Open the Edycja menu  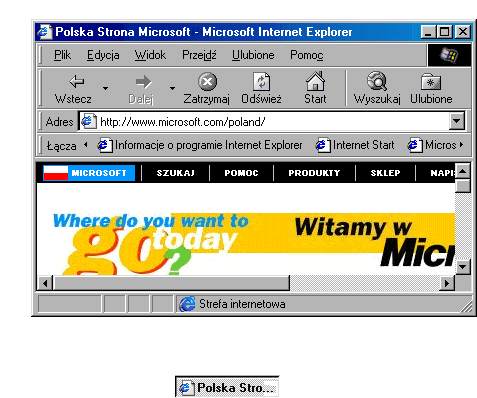(103, 55)
